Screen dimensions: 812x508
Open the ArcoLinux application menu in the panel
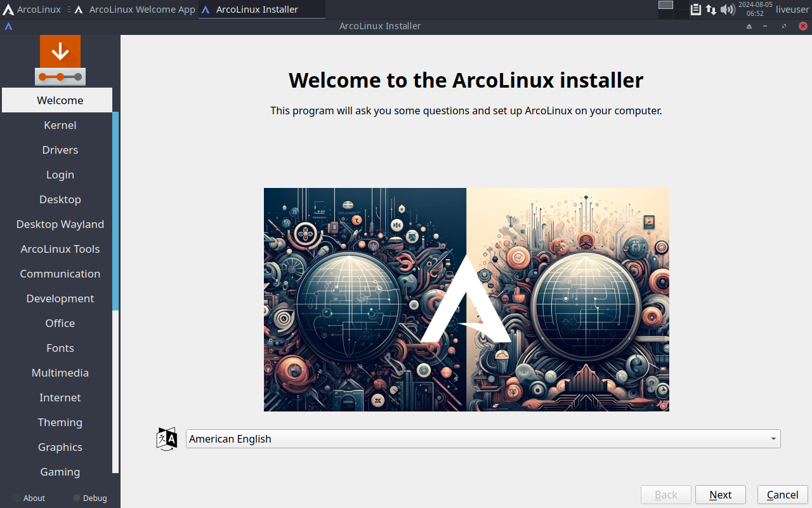(32, 10)
